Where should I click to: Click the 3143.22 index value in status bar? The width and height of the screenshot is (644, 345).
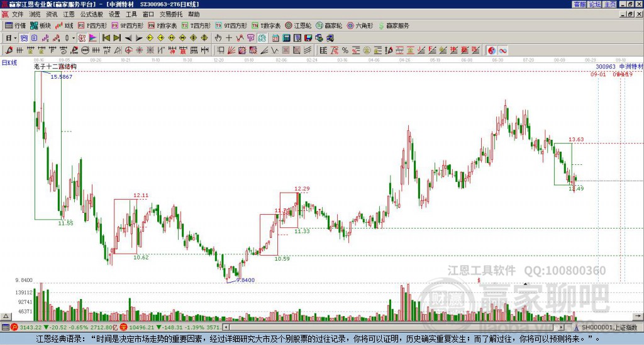[x=31, y=327]
